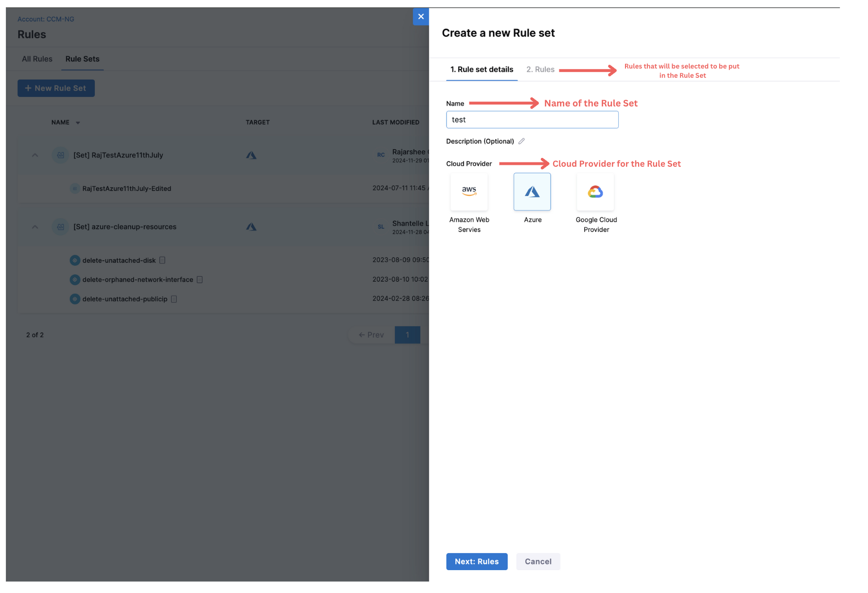Go to page 1 in pagination

407,335
